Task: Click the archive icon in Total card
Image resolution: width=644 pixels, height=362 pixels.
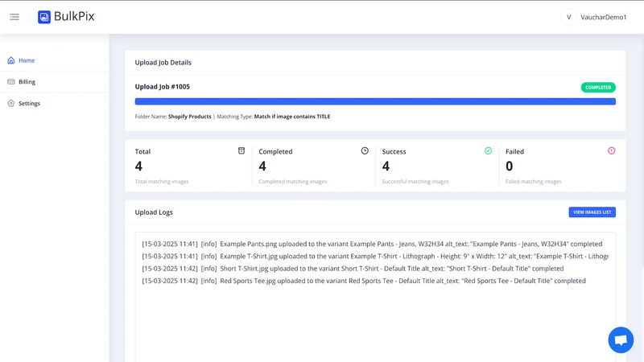Action: pyautogui.click(x=242, y=151)
